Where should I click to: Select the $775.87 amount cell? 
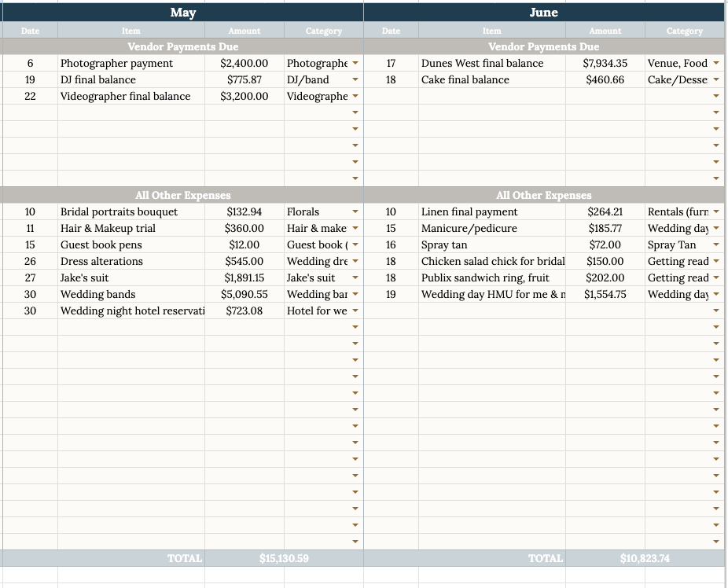(245, 79)
